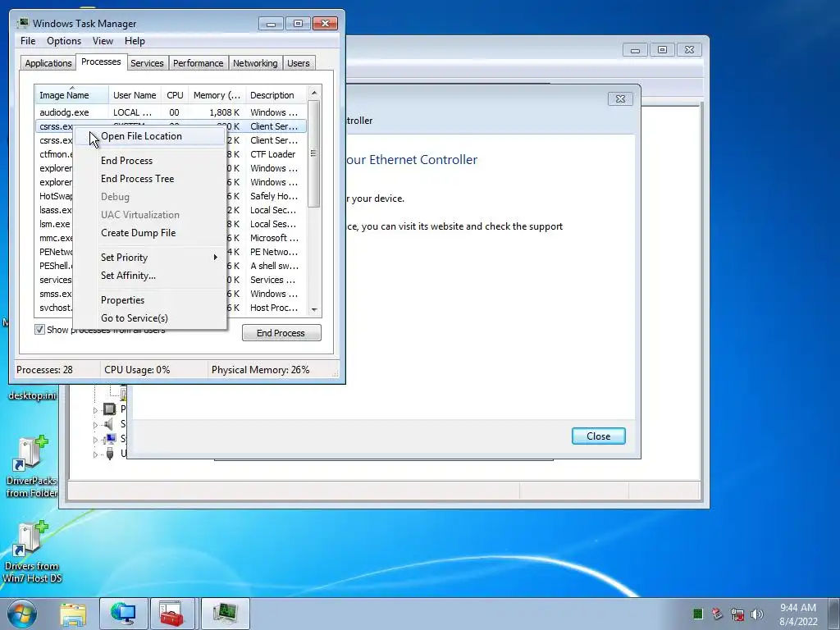Select the desktop.ini desktop file
This screenshot has width=840, height=630.
tap(32, 395)
